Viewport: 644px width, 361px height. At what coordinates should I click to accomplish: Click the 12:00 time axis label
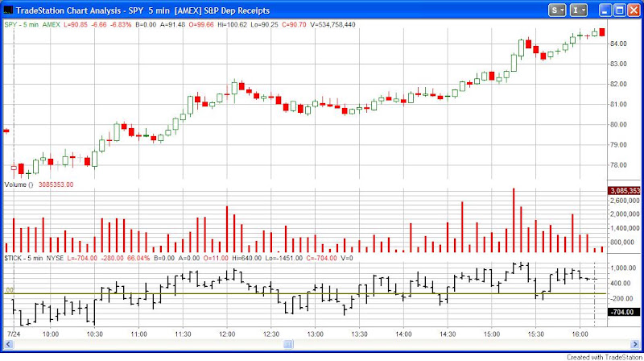tap(227, 334)
